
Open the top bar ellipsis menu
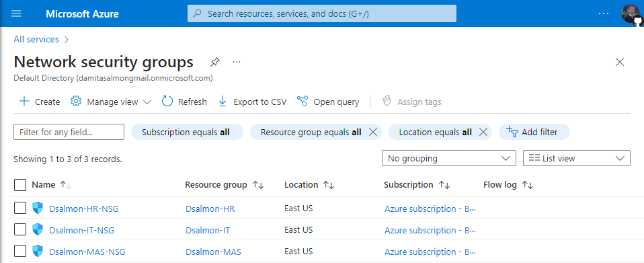pos(604,13)
